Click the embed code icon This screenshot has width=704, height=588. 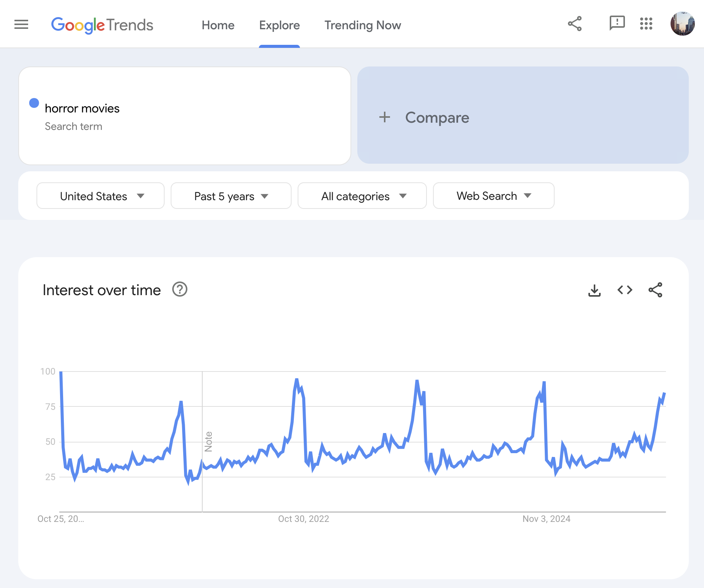pyautogui.click(x=625, y=290)
